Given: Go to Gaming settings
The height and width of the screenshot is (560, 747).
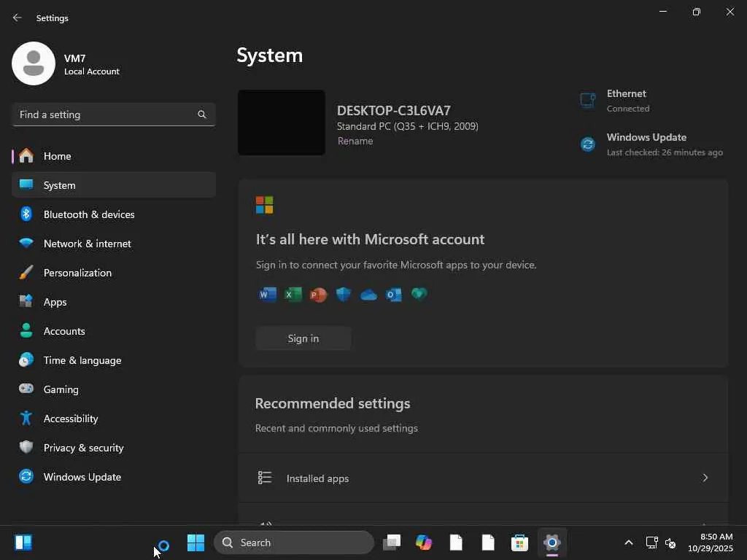Looking at the screenshot, I should click(113, 389).
